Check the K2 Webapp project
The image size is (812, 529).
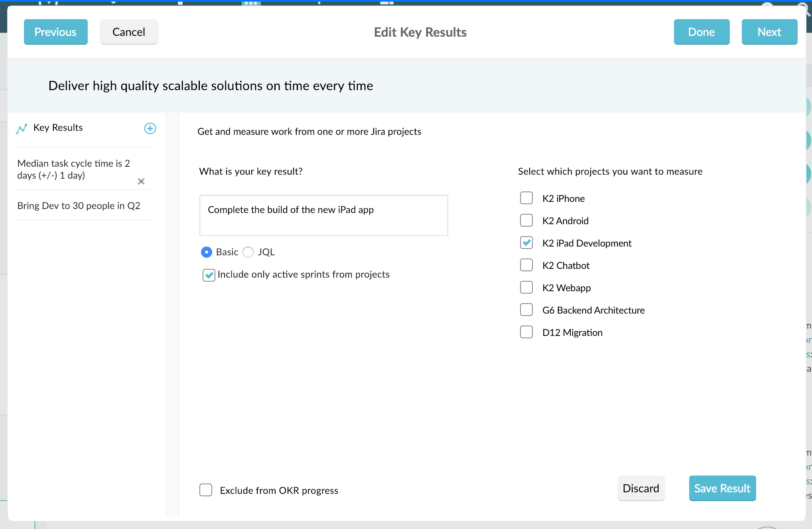click(x=526, y=288)
